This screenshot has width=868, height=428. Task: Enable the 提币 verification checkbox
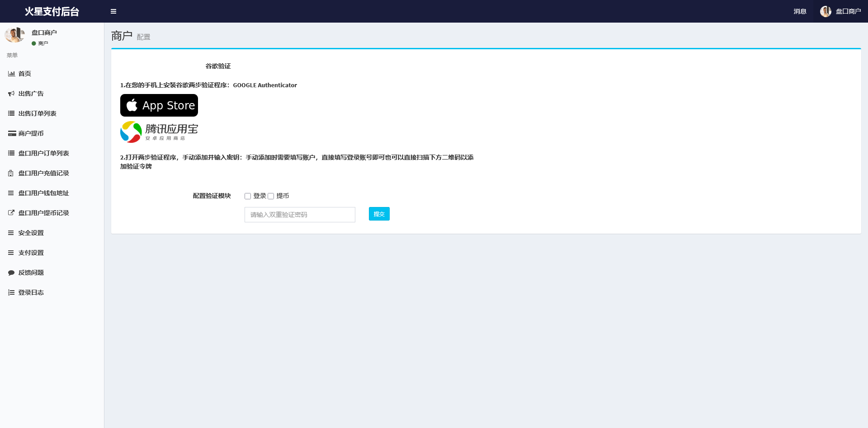[x=271, y=196]
